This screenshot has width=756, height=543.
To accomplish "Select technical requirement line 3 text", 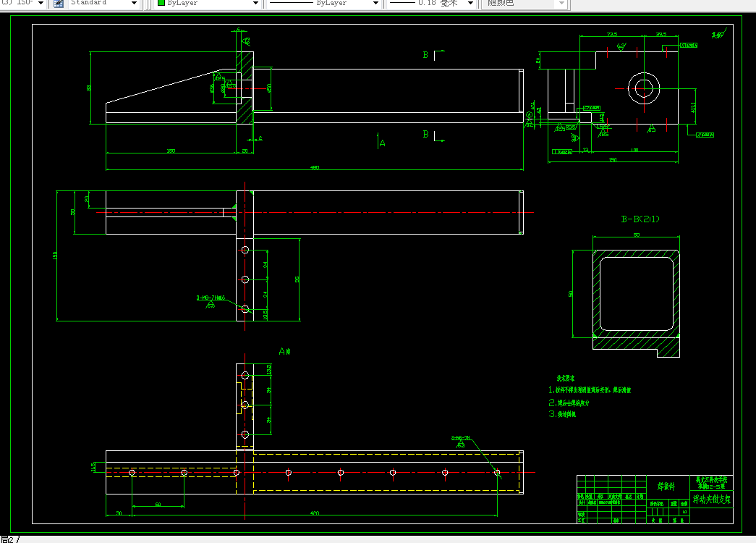I will [x=562, y=414].
